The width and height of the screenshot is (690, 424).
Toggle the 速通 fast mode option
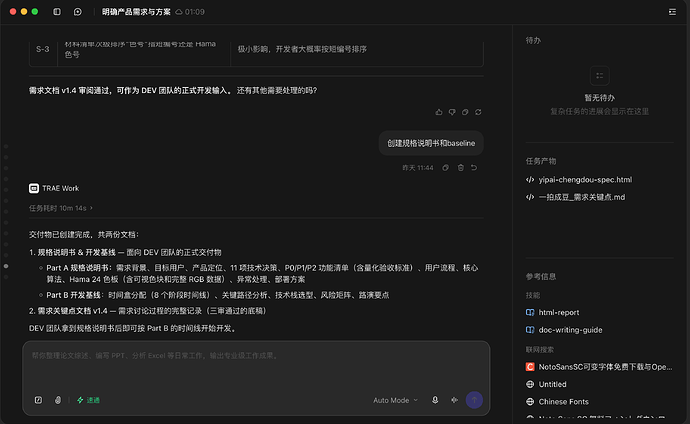88,400
